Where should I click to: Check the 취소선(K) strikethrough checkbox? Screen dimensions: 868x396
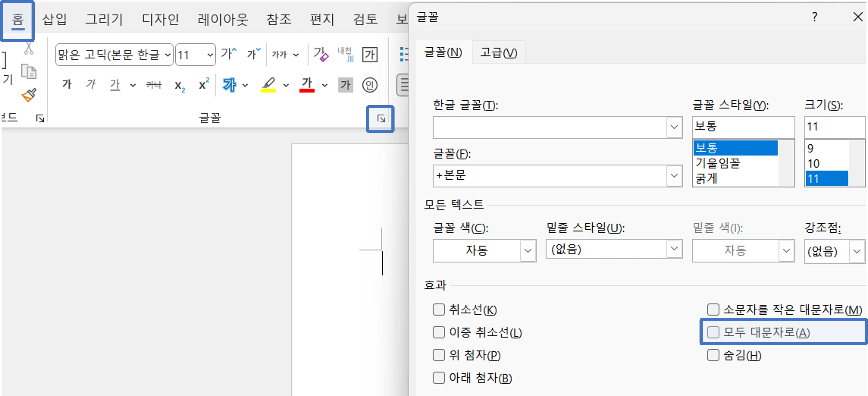439,309
